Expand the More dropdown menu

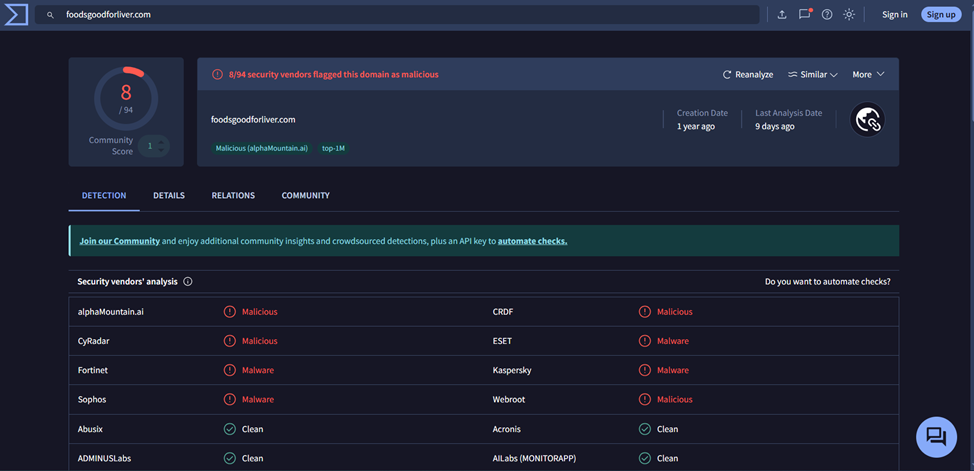pyautogui.click(x=868, y=75)
